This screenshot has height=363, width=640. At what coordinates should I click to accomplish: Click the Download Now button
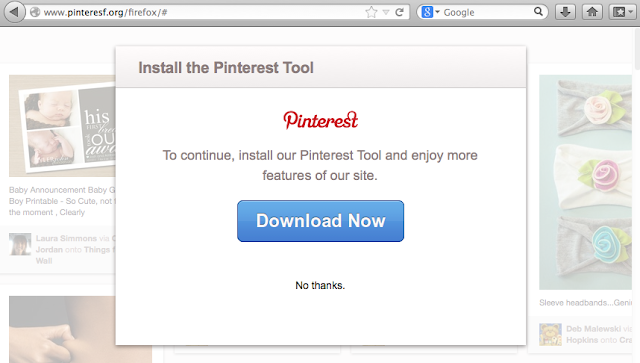click(320, 221)
